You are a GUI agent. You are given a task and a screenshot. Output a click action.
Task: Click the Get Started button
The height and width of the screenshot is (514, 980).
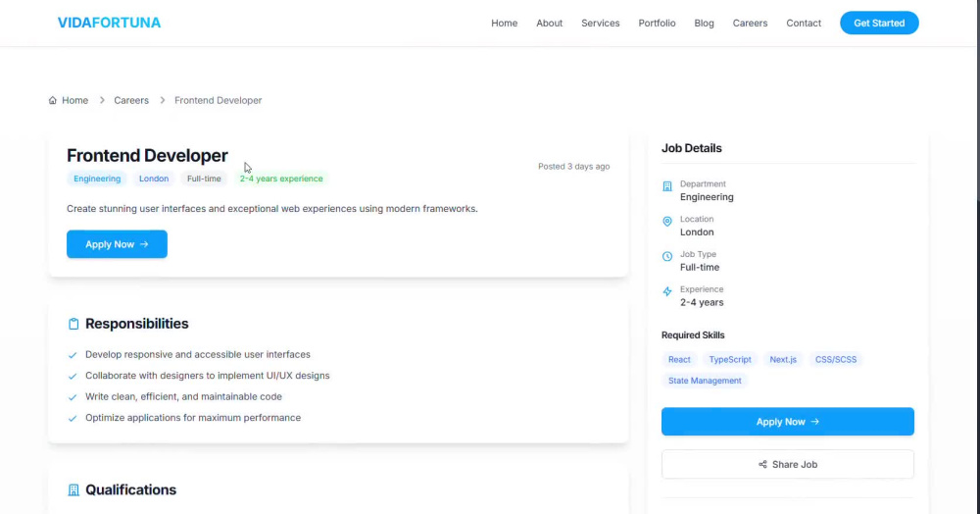point(879,24)
